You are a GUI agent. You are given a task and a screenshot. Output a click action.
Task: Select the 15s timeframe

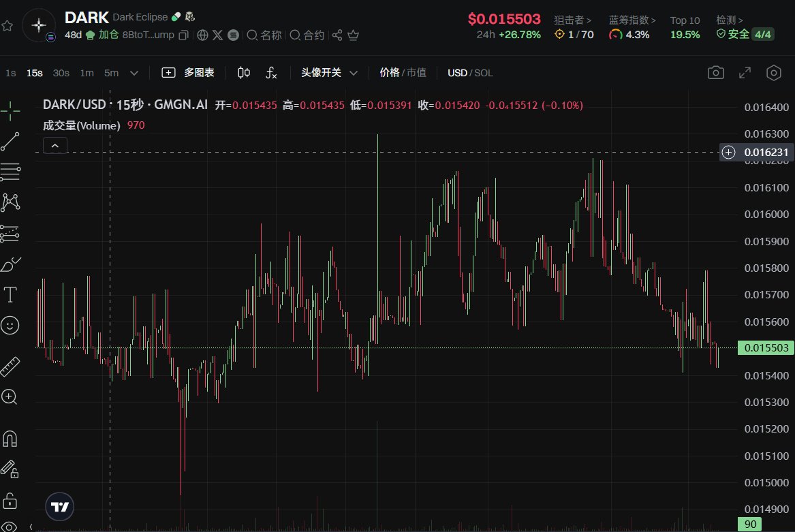35,73
